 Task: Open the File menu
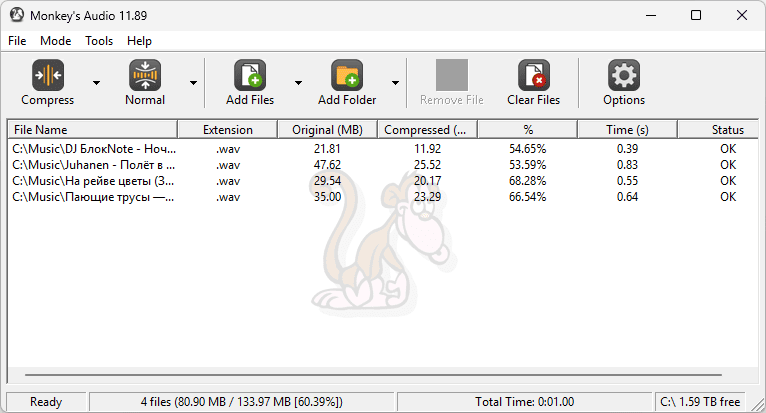pos(18,41)
